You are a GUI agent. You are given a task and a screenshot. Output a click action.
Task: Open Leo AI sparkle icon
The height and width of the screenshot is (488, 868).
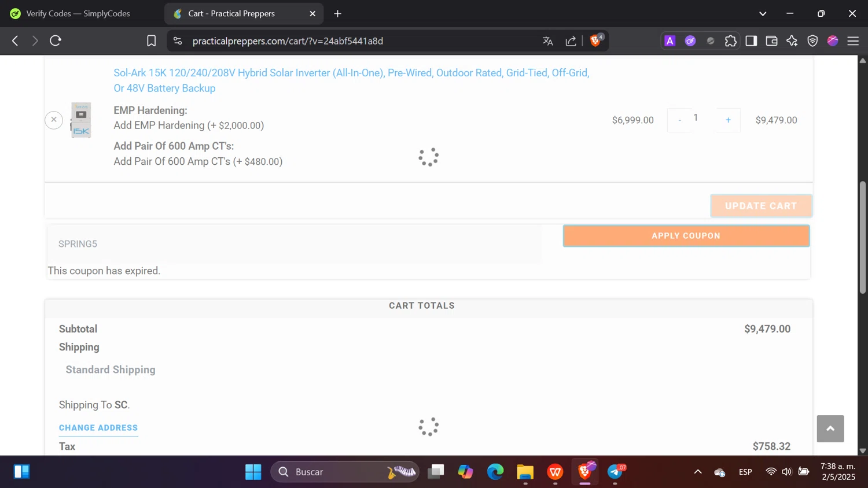coord(792,40)
